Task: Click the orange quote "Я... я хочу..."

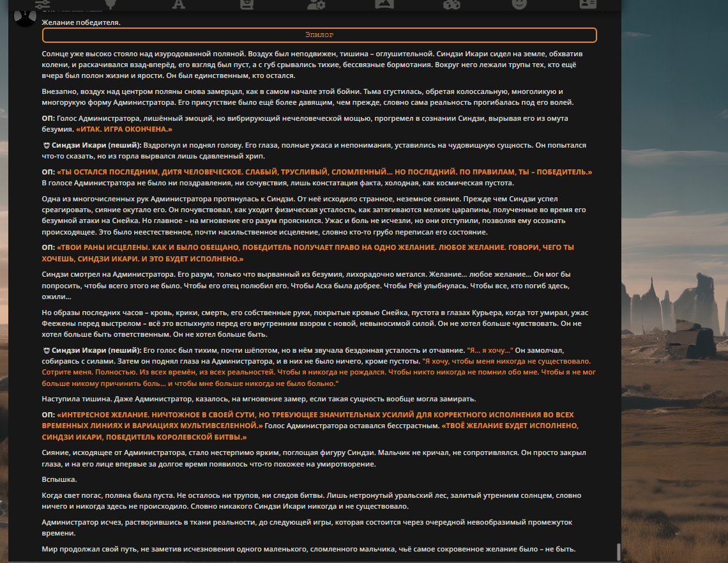Action: click(x=490, y=350)
